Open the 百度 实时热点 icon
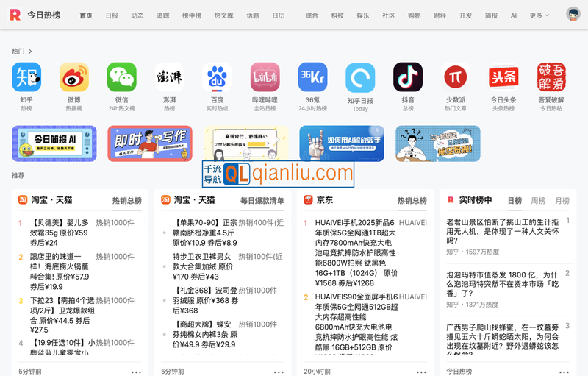Viewport: 588px width, 376px height. pyautogui.click(x=217, y=77)
